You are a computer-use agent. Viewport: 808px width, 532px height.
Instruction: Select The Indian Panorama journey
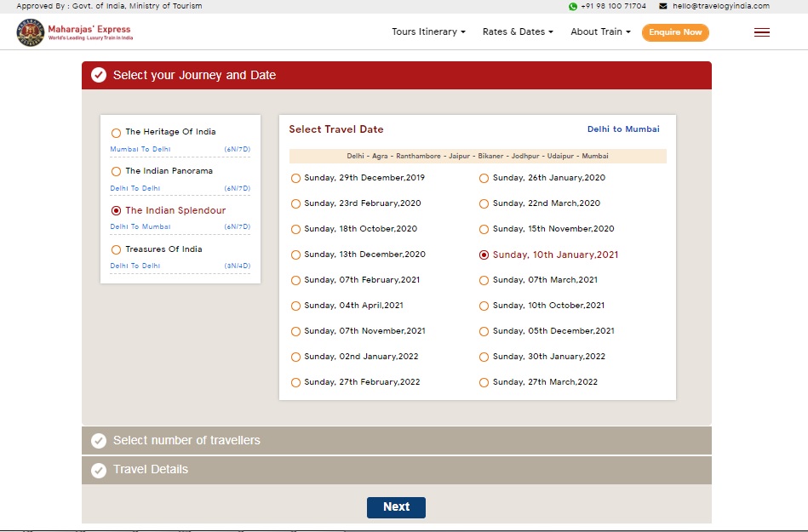click(x=117, y=172)
